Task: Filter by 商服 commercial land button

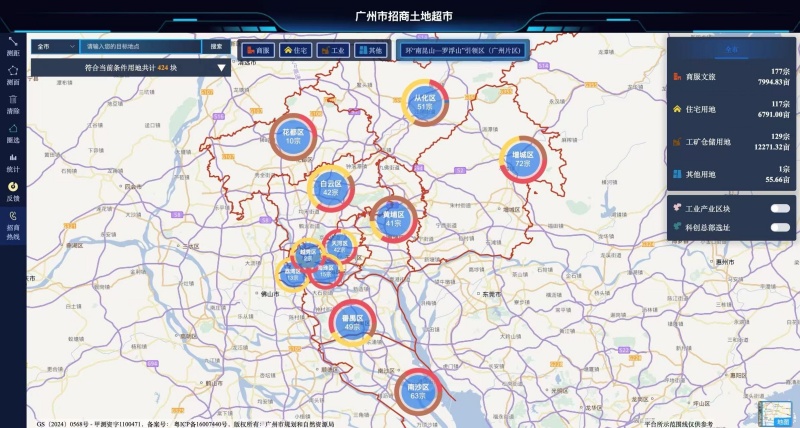Action: pos(257,49)
